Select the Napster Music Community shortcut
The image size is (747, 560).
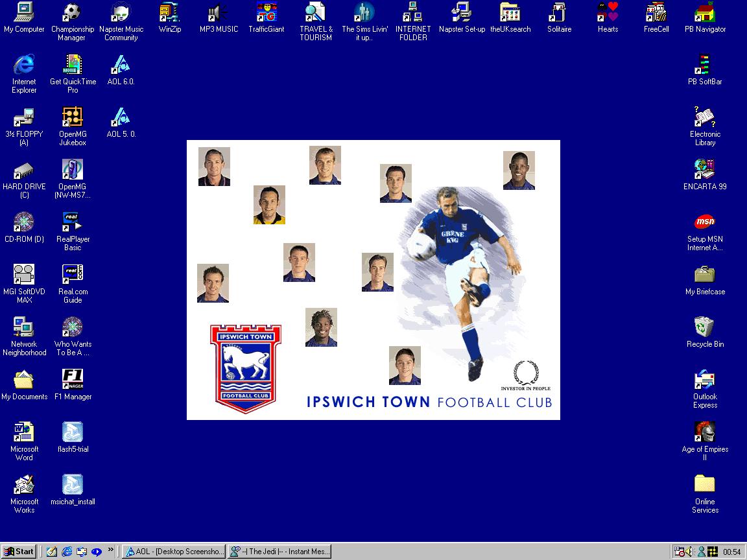point(121,13)
